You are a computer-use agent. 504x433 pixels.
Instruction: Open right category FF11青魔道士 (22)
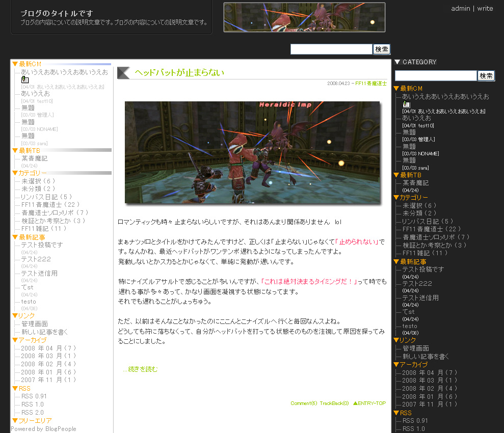[432, 229]
